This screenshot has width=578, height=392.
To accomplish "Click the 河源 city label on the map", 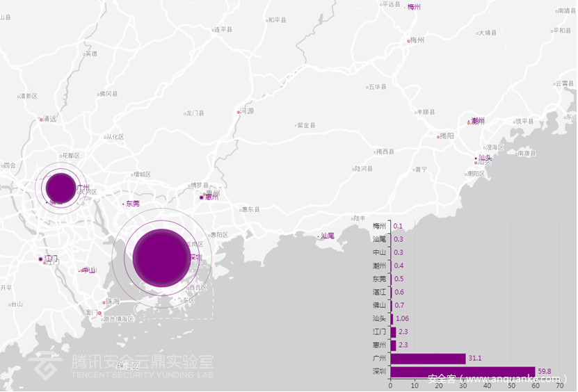I will (x=246, y=111).
